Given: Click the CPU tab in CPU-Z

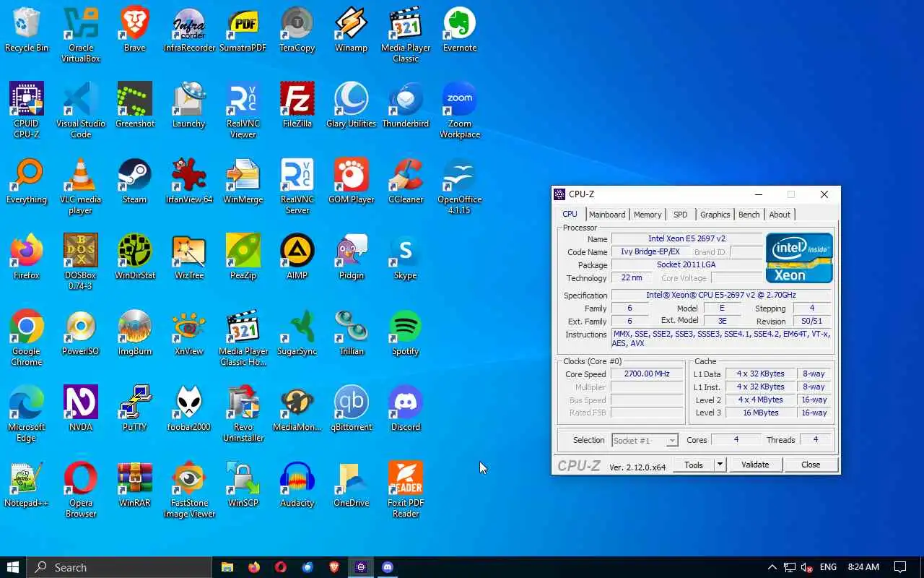Looking at the screenshot, I should pos(570,214).
